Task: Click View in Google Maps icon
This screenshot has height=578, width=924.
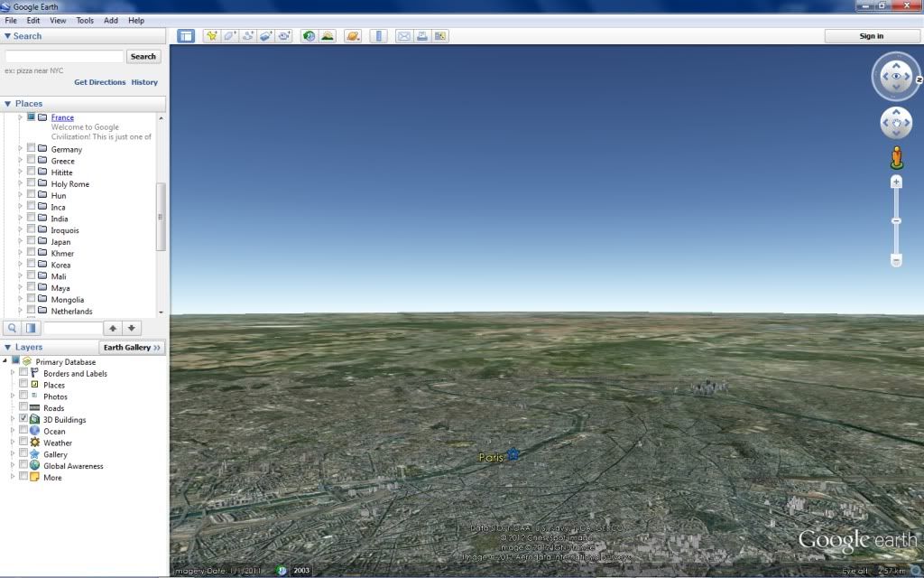Action: (x=440, y=36)
